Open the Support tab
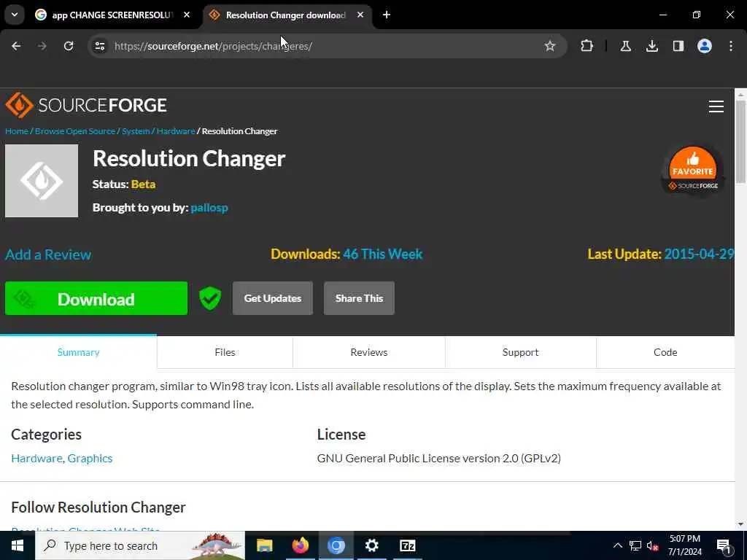 [520, 352]
